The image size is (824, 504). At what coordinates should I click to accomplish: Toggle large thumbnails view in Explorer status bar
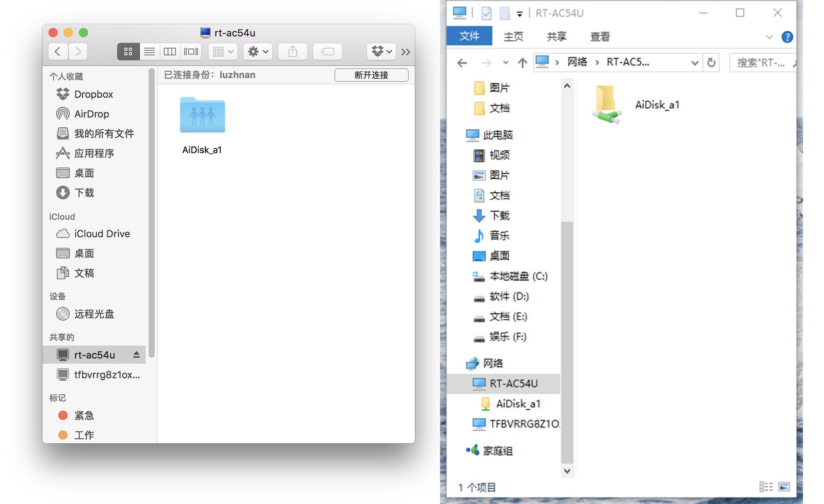[x=784, y=487]
